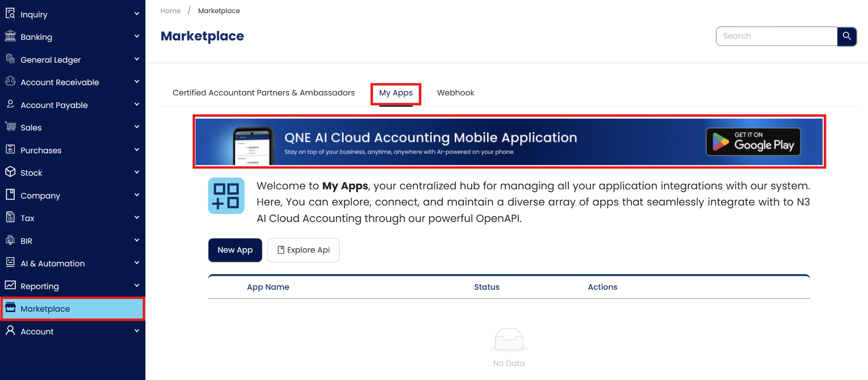
Task: Expand the AI & Automation chevron
Action: [136, 263]
